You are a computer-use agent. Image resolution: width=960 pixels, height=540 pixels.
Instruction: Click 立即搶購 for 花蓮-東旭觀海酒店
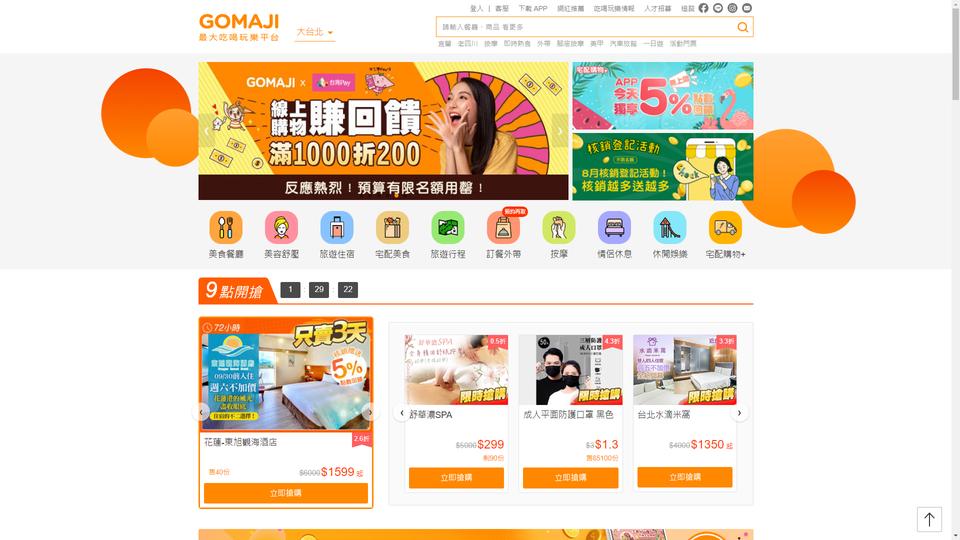285,493
